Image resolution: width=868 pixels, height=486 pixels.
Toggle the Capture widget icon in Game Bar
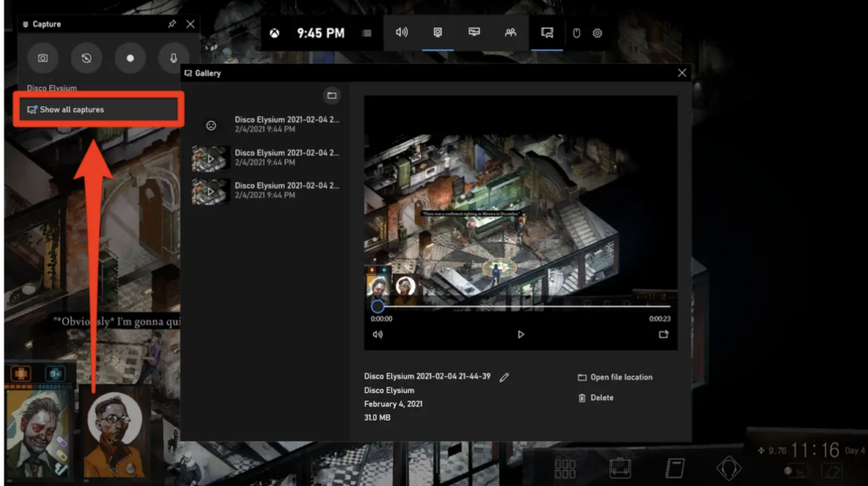tap(438, 33)
